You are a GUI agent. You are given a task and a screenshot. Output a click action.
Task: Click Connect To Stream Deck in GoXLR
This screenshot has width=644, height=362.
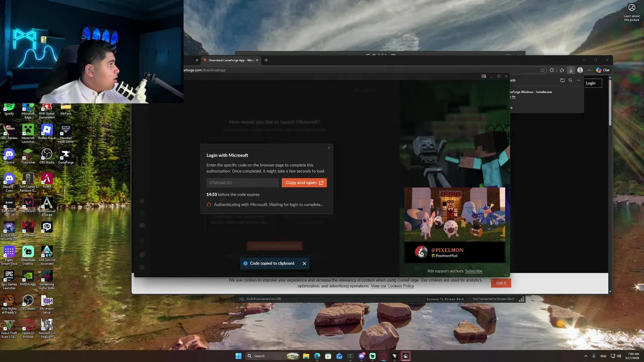(x=445, y=299)
